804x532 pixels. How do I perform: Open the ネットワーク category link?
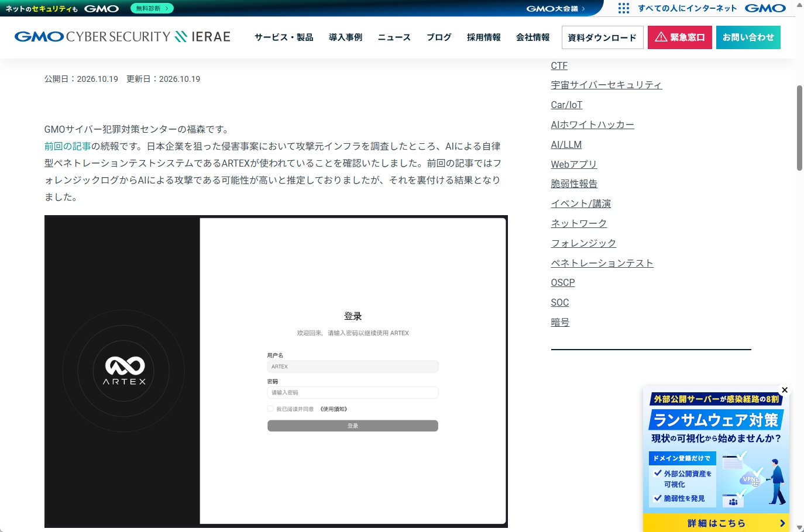pos(579,224)
